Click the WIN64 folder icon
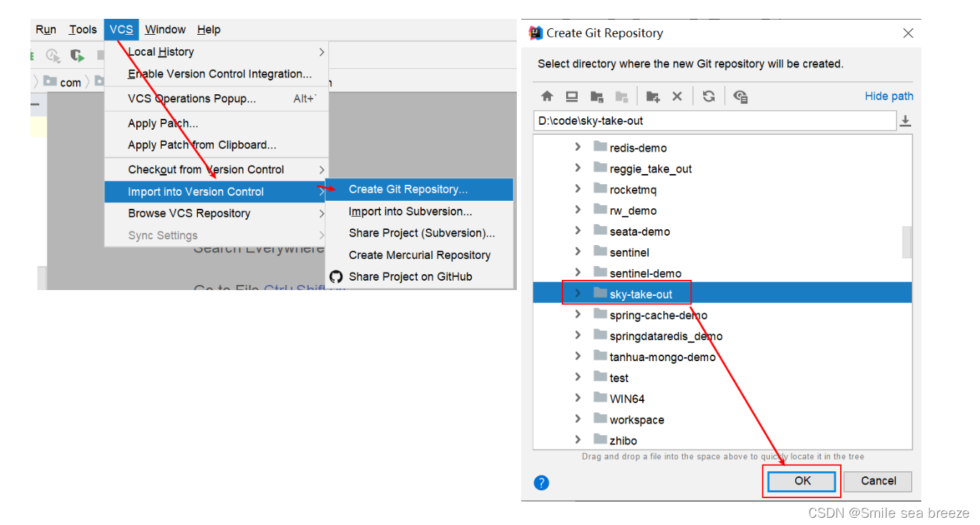The width and height of the screenshot is (980, 525). (599, 398)
